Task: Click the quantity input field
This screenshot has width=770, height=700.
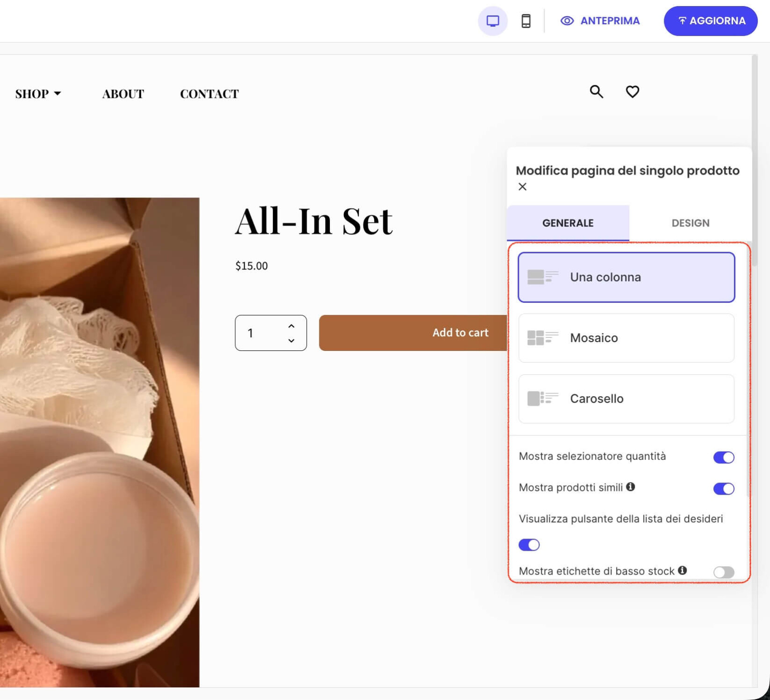Action: click(x=271, y=333)
